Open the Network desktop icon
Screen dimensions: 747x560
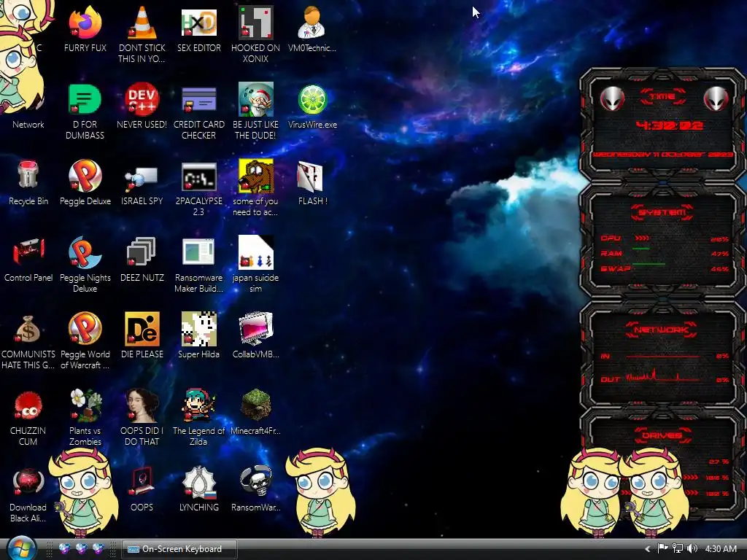(x=28, y=124)
